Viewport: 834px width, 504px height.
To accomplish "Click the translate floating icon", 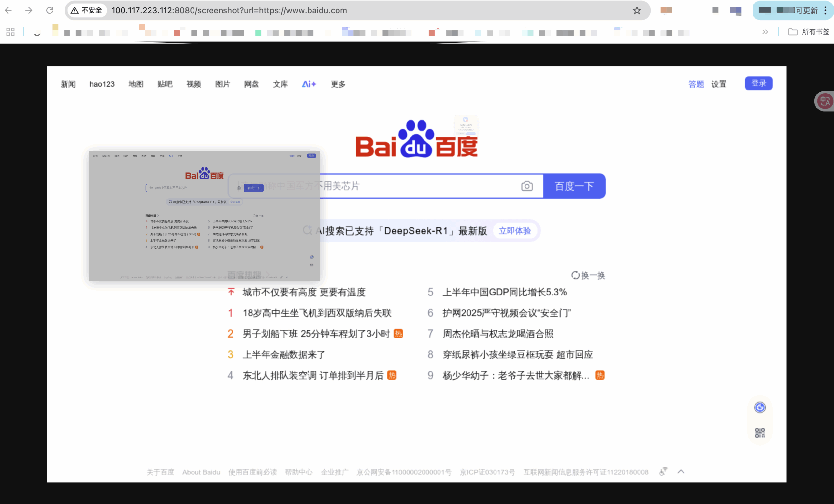I will (825, 101).
